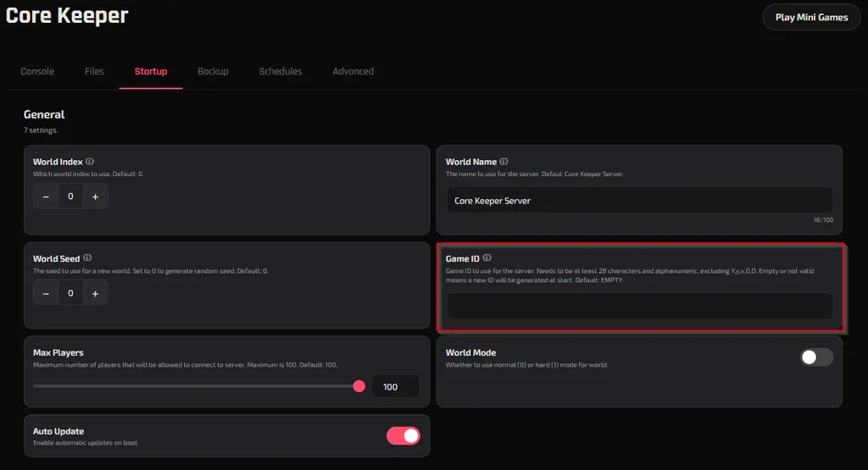
Task: Click the World Seed info icon
Action: [x=87, y=257]
